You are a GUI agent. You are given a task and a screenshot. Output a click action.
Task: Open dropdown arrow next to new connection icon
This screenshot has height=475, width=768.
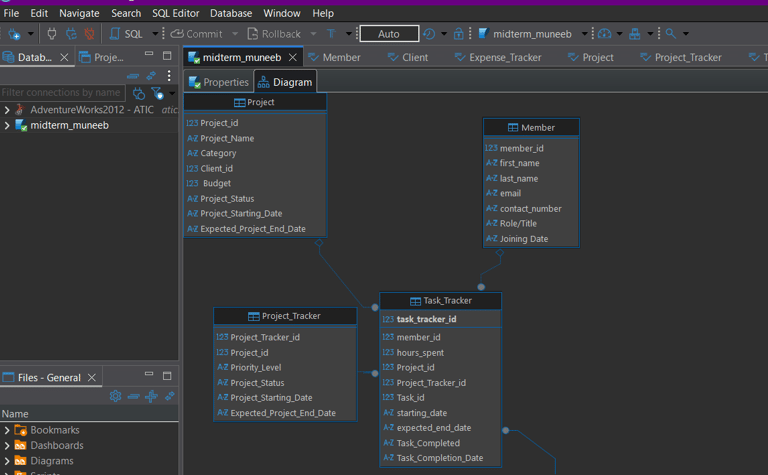pos(30,34)
